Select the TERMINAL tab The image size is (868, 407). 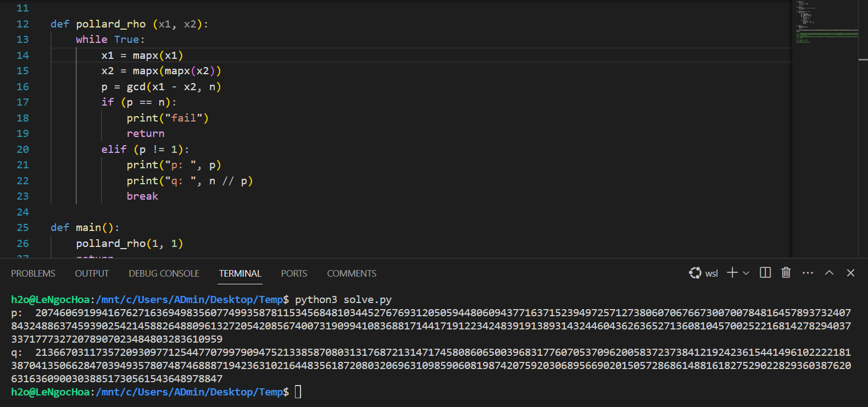240,273
